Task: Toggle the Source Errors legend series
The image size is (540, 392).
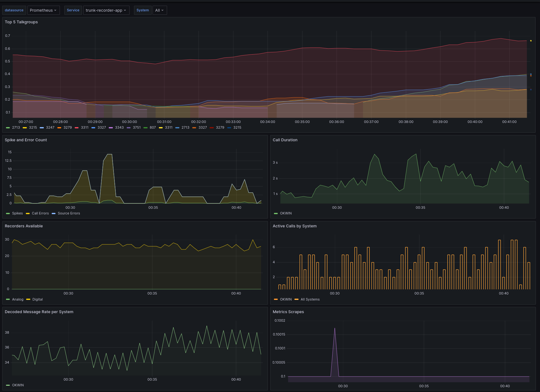Action: coord(69,214)
